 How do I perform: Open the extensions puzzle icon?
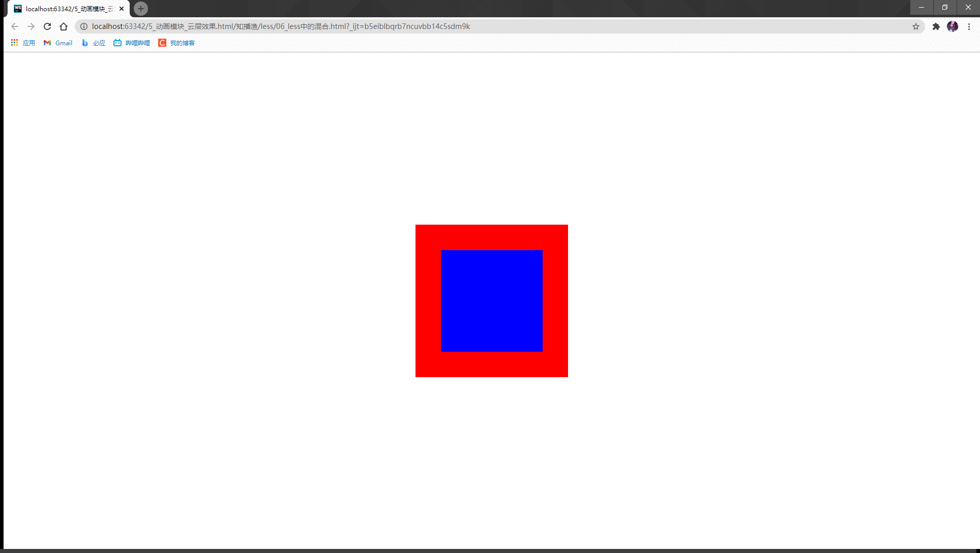[936, 26]
